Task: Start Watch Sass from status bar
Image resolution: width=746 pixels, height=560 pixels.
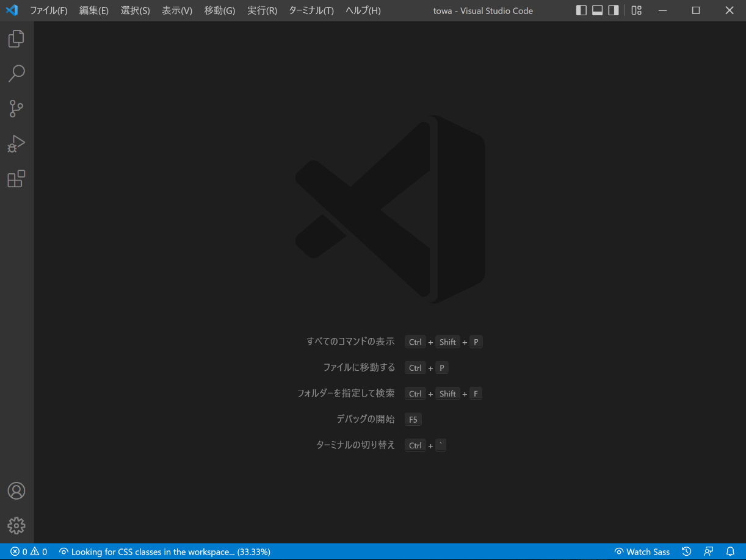Action: [x=642, y=551]
